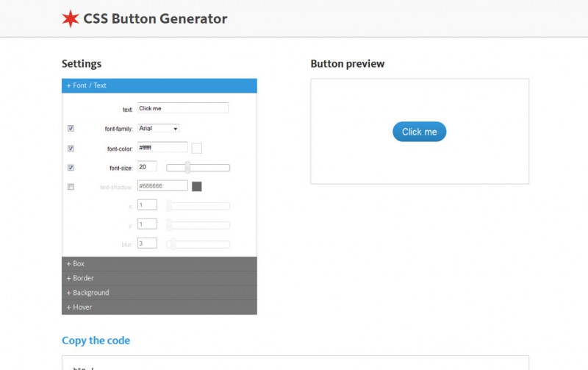Toggle the font-family checkbox
588x370 pixels.
coord(71,128)
